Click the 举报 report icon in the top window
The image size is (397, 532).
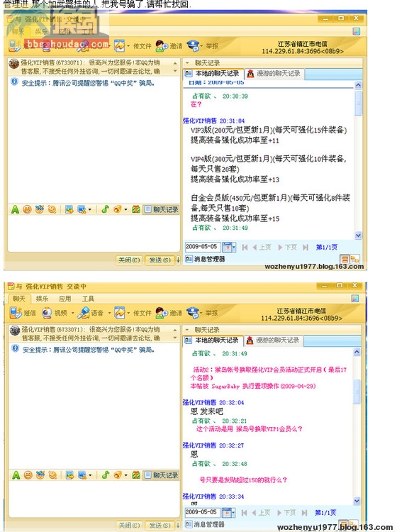click(x=194, y=45)
